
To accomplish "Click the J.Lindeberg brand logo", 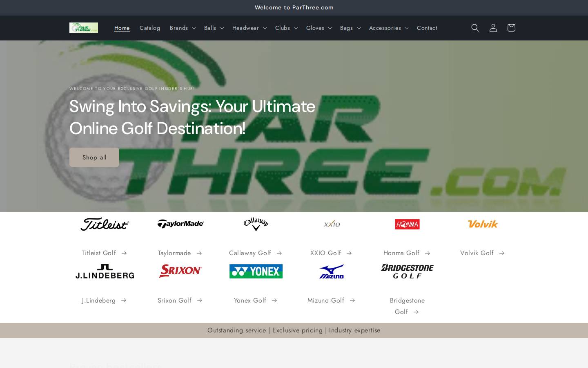I will [x=105, y=272].
